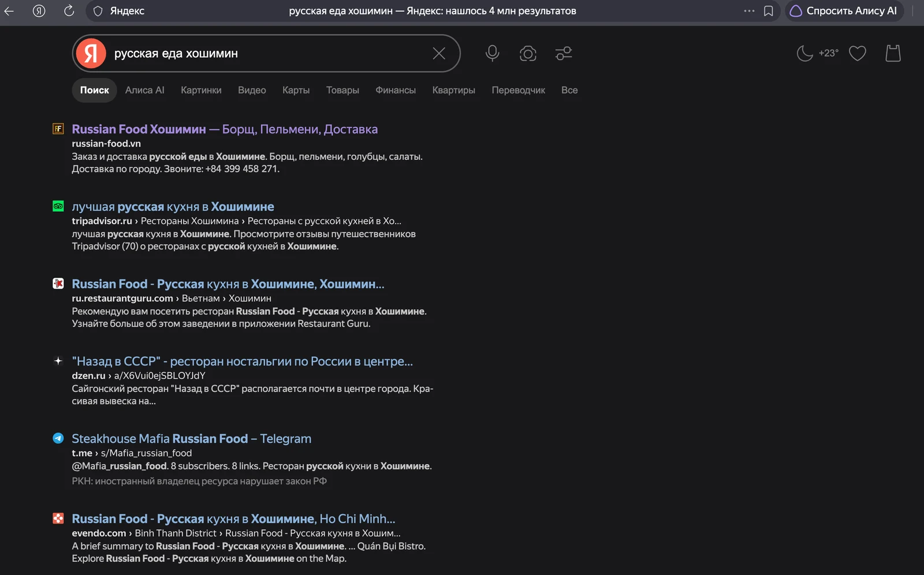Image resolution: width=924 pixels, height=575 pixels.
Task: Clear the search query with the X
Action: click(439, 53)
